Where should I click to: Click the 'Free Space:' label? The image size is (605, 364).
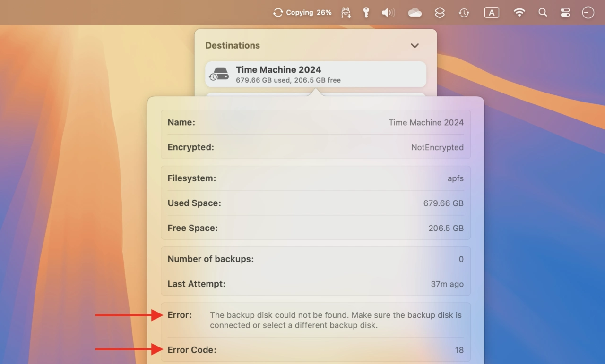click(192, 228)
